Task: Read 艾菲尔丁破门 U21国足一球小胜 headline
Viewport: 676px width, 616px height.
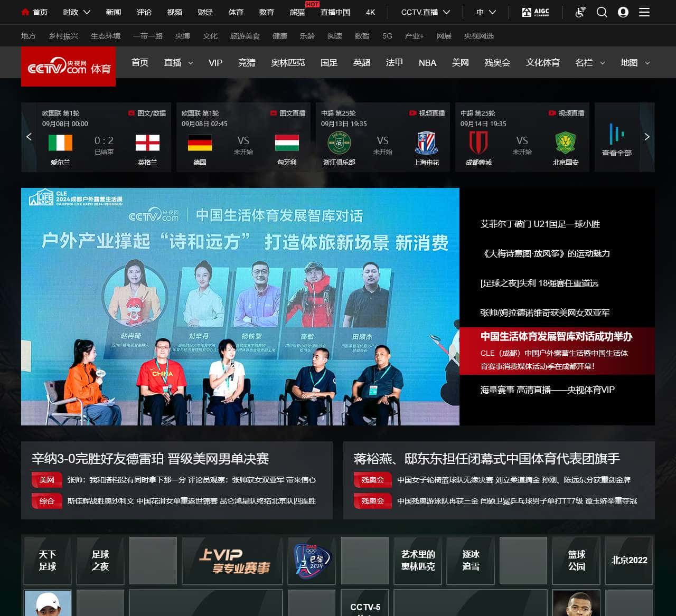Action: click(x=540, y=224)
